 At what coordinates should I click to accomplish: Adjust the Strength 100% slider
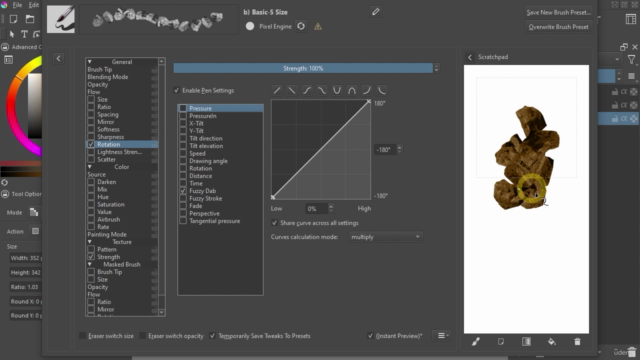(303, 68)
